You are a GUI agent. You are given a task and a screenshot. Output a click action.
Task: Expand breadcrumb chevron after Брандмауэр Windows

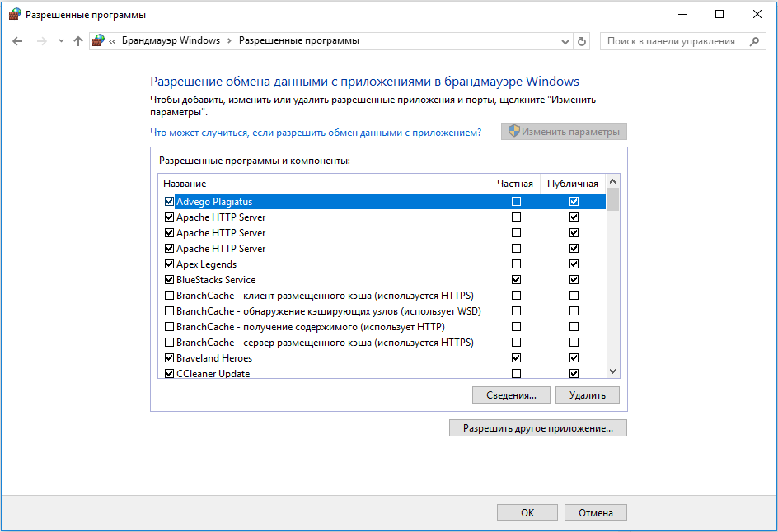click(x=229, y=41)
